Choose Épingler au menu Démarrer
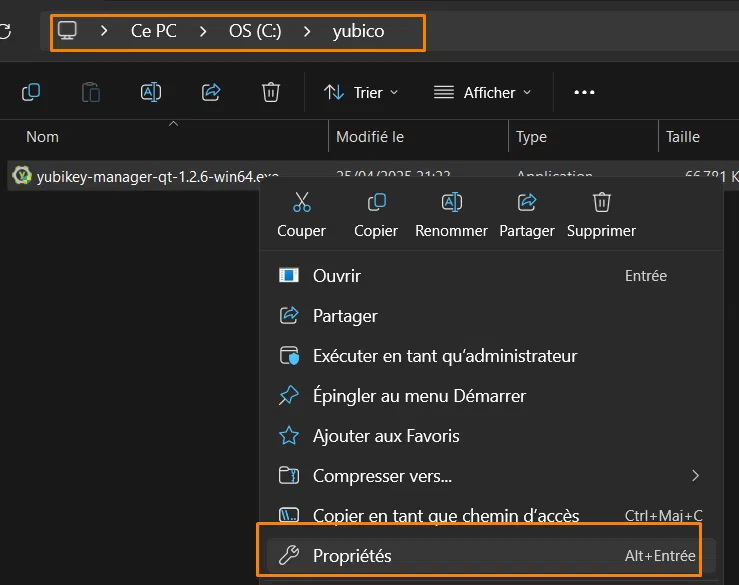The height and width of the screenshot is (585, 739). tap(490, 396)
